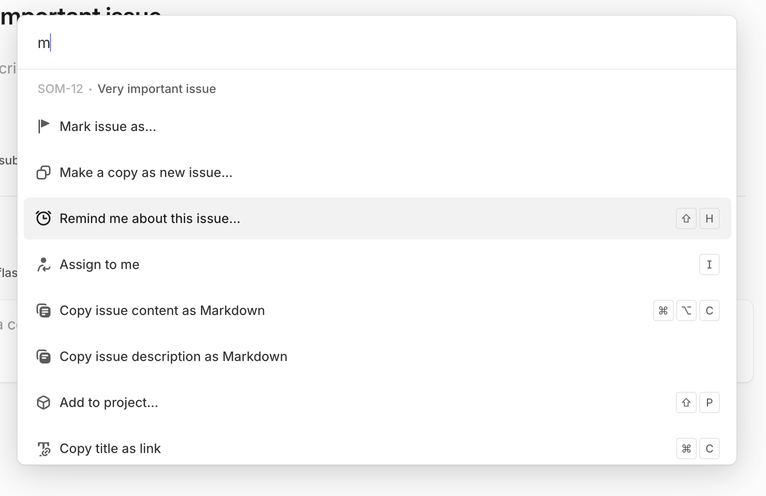This screenshot has width=766, height=496.
Task: Choose Copy title as link
Action: 110,448
